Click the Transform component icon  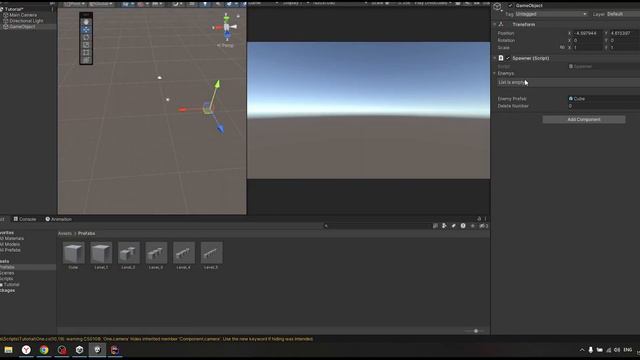501,24
